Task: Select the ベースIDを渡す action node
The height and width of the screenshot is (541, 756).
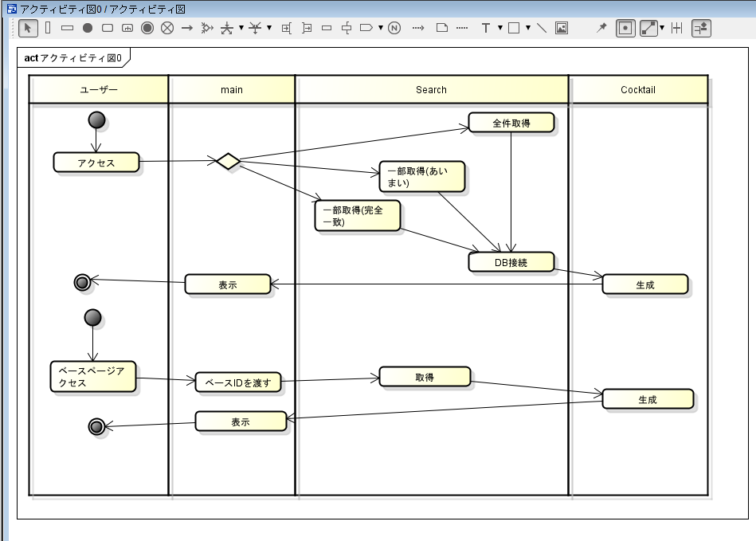Action: coord(238,382)
